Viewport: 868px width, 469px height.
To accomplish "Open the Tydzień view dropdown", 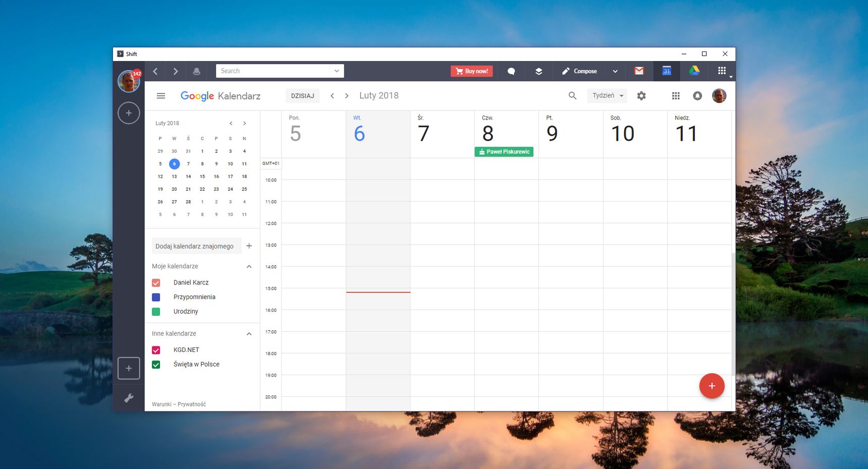I will click(607, 95).
